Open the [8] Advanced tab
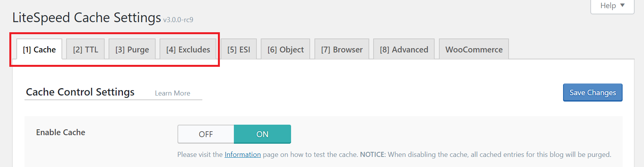 coord(404,49)
